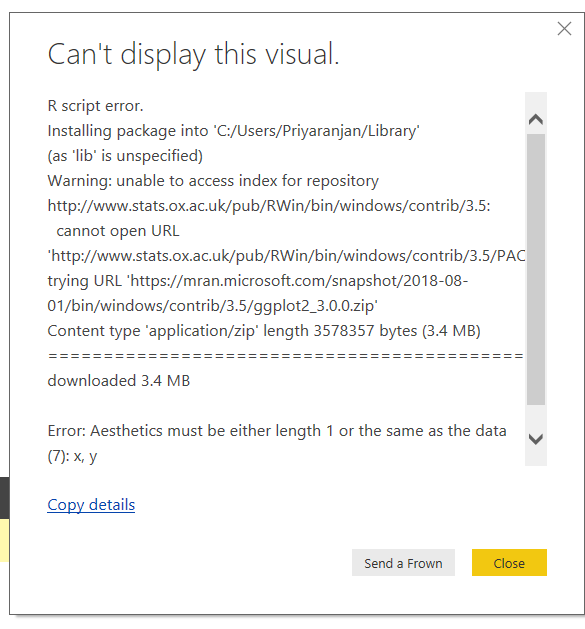Click the "Can't display this visual." heading

(x=193, y=54)
